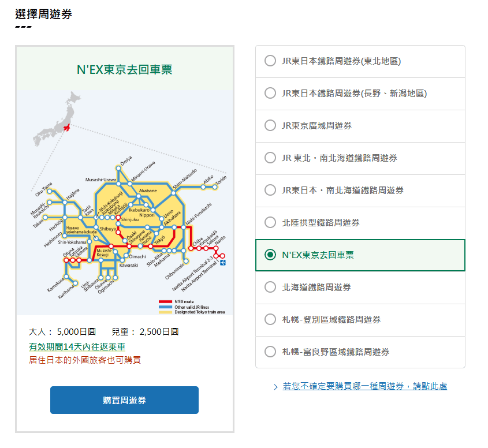Click the selected N'EX東京去回車票 radio button

coord(270,255)
